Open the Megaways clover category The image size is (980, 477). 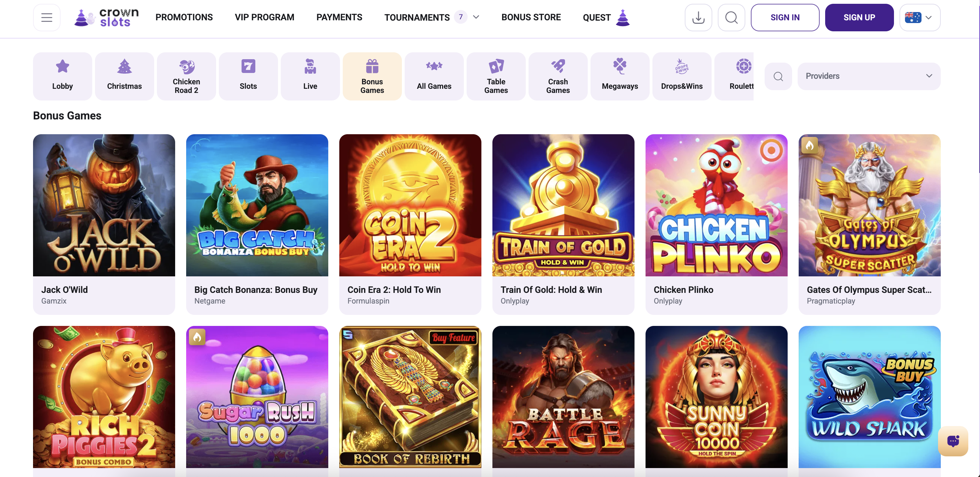619,76
